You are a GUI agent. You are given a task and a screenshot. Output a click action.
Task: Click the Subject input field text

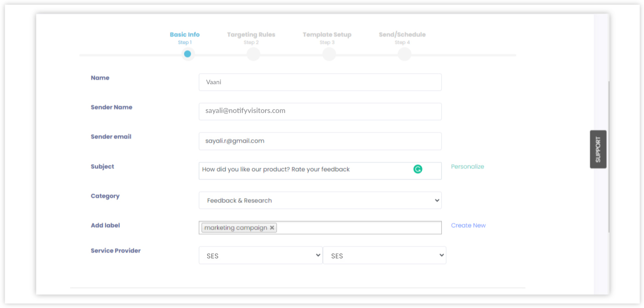click(x=276, y=169)
